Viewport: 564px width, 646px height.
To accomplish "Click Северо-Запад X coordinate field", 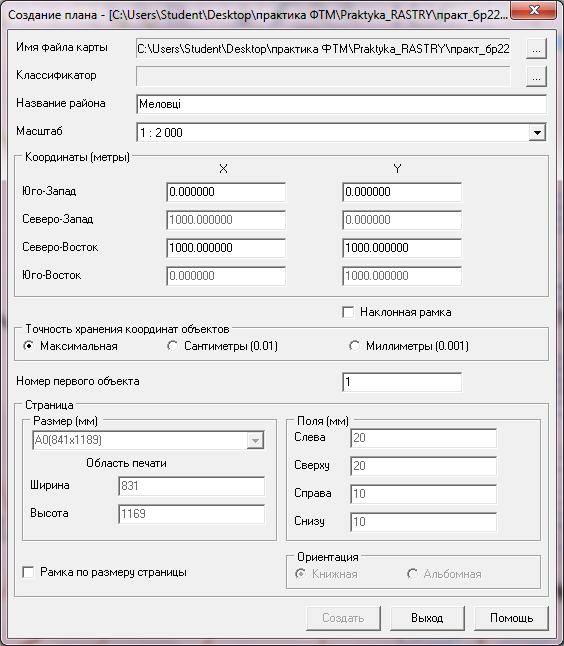I will click(x=226, y=220).
